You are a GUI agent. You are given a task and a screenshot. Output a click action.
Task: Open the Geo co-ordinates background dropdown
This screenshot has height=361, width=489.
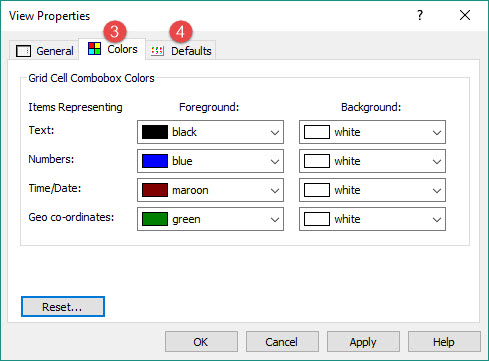(372, 219)
